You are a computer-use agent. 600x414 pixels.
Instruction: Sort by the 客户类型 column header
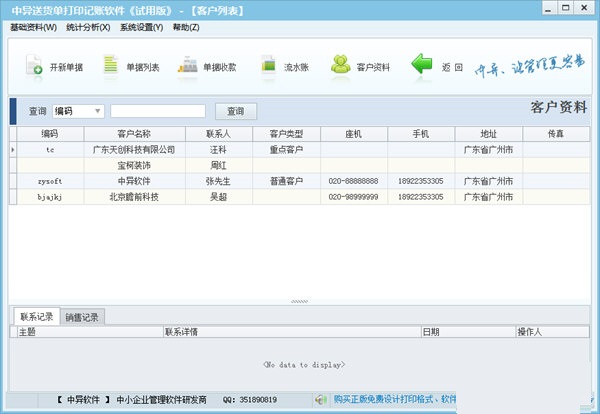[x=286, y=134]
